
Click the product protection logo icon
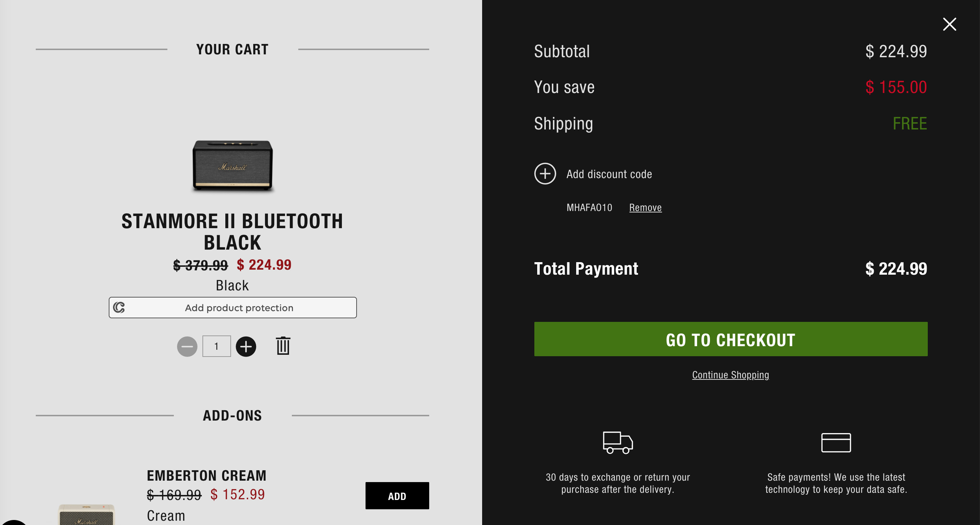tap(119, 308)
